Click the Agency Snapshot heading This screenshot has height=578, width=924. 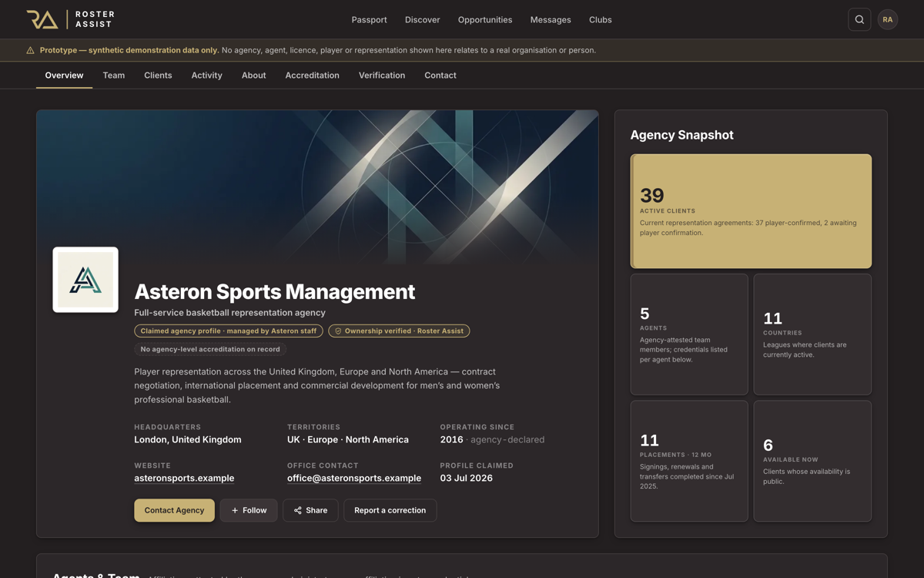(x=681, y=135)
